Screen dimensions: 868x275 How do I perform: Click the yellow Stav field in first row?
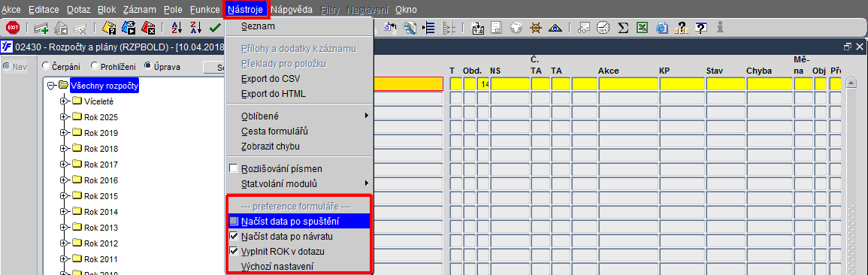[725, 84]
